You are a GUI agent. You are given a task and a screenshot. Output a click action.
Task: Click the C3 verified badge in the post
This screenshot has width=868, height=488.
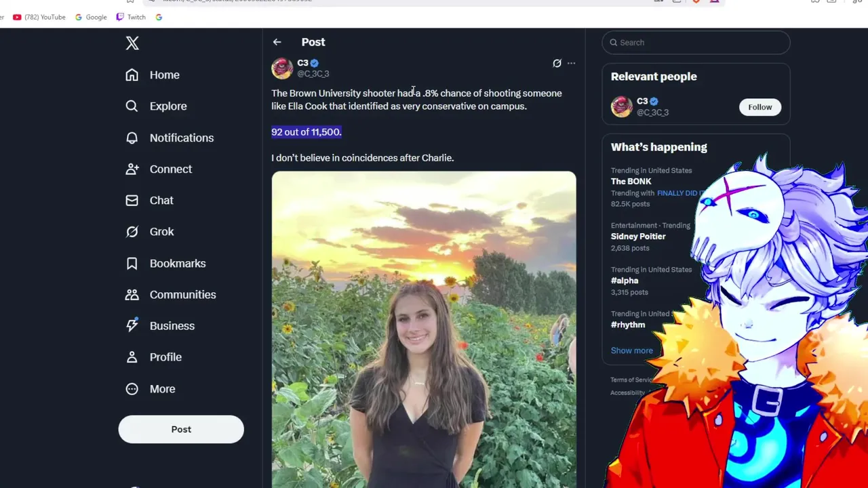click(x=315, y=63)
